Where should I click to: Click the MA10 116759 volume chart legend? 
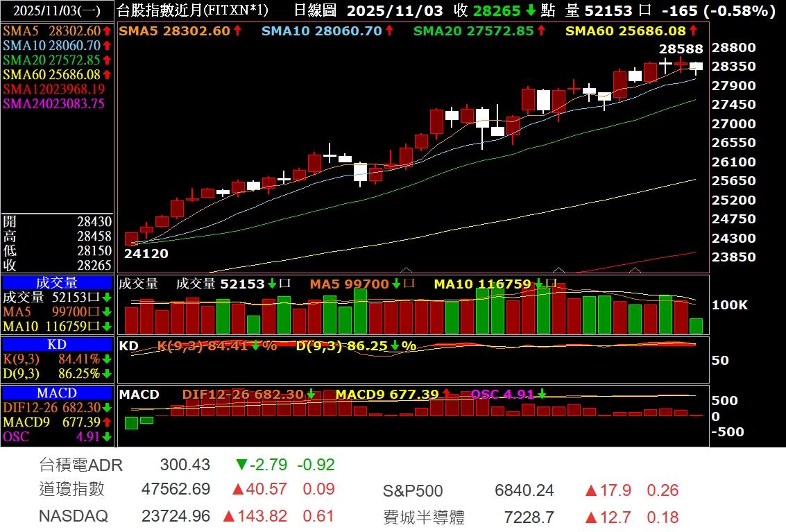tap(495, 284)
